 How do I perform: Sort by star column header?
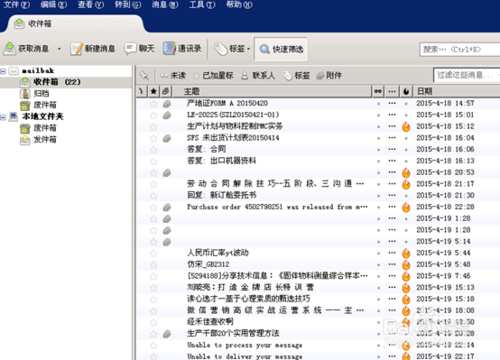tap(153, 91)
